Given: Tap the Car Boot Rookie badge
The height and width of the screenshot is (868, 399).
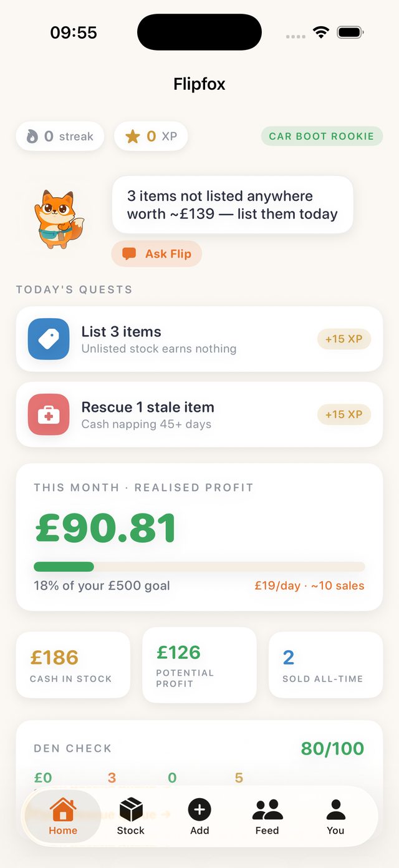Looking at the screenshot, I should pos(322,136).
